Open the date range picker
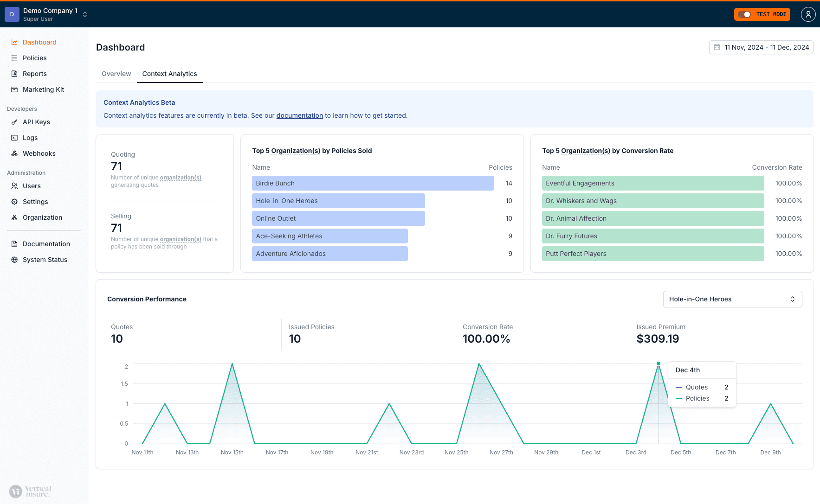The image size is (820, 504). (x=761, y=47)
